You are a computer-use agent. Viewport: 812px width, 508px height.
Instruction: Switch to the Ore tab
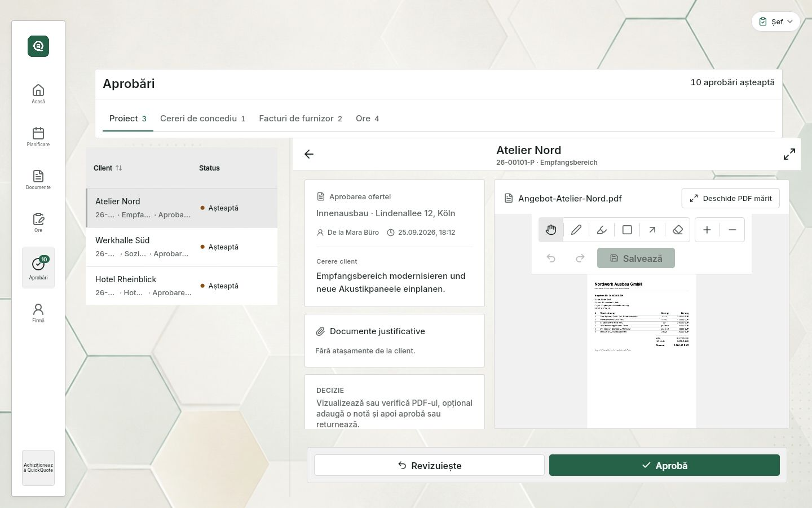click(367, 119)
